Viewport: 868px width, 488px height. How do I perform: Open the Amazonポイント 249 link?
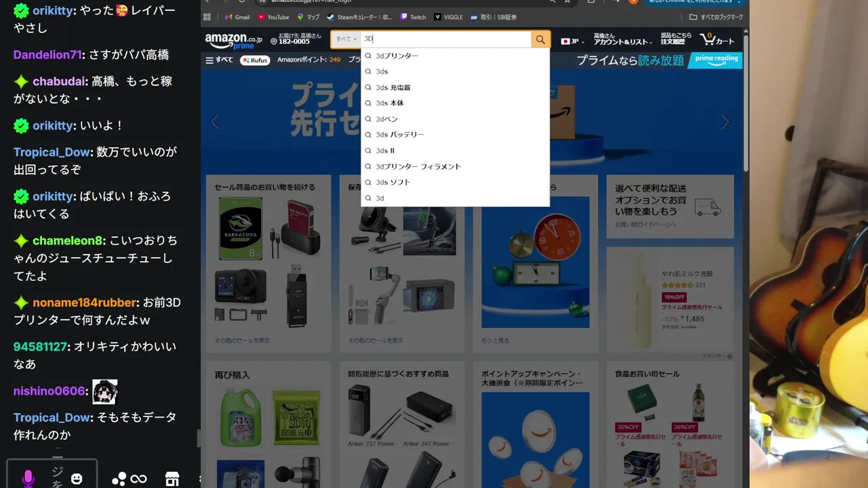tap(309, 60)
